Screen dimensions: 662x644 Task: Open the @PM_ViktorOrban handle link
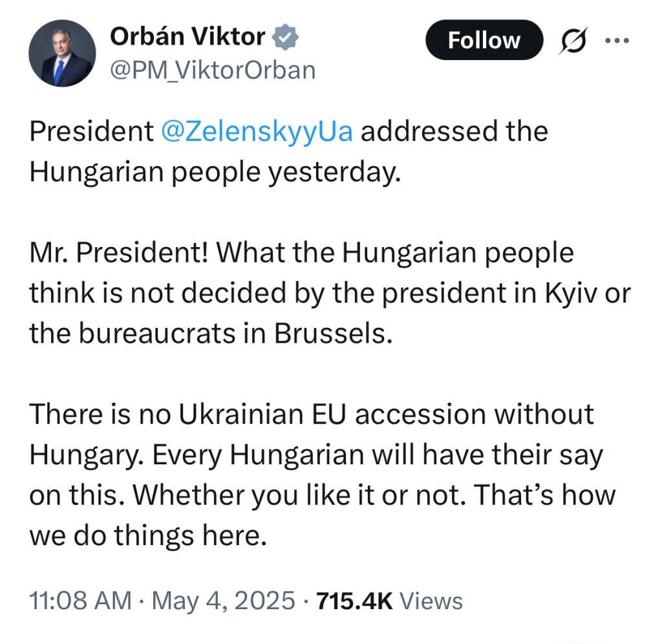[x=213, y=70]
